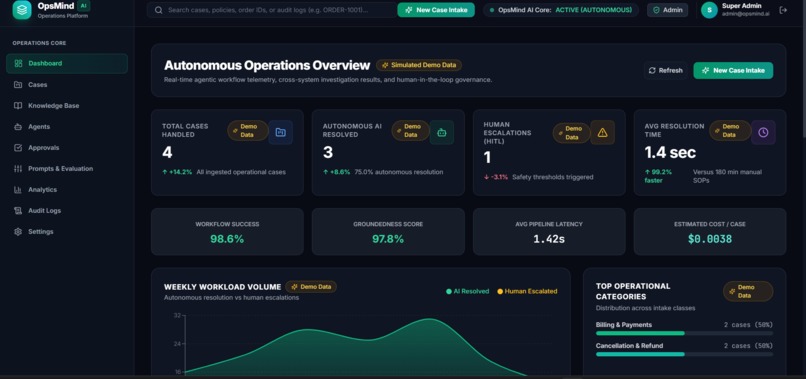806x379 pixels.
Task: Click the OpsMind logo icon
Action: point(22,10)
